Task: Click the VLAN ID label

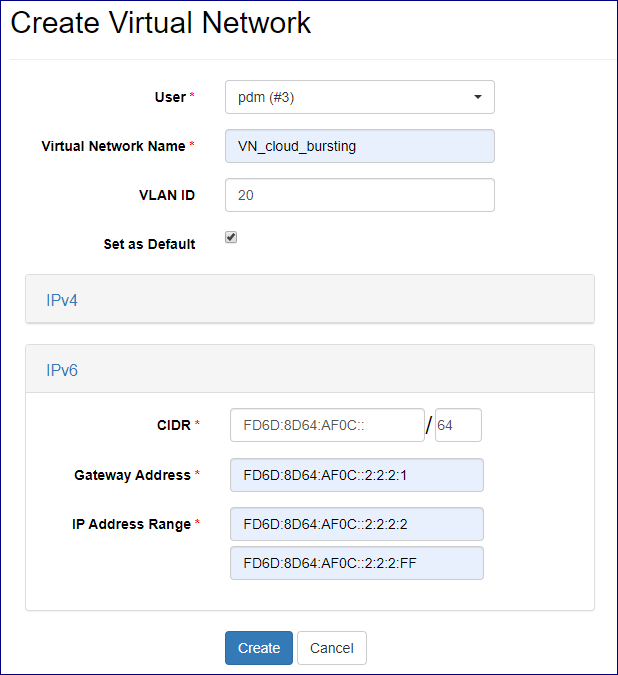Action: tap(167, 195)
